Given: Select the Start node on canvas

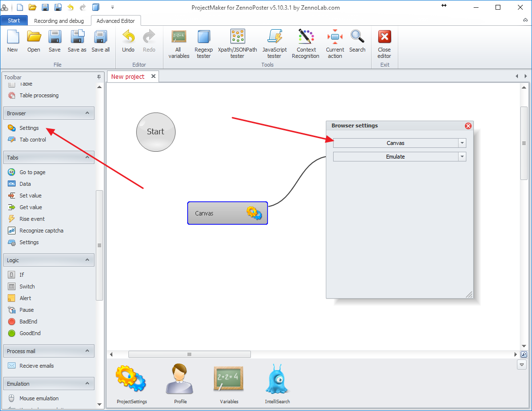Looking at the screenshot, I should pyautogui.click(x=156, y=132).
